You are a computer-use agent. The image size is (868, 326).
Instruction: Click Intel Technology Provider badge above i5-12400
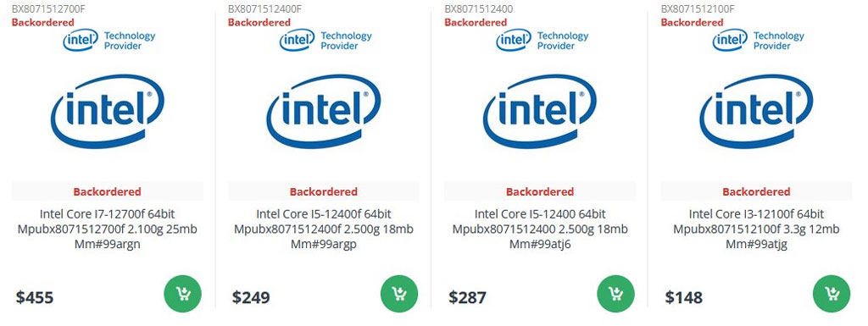coord(542,41)
